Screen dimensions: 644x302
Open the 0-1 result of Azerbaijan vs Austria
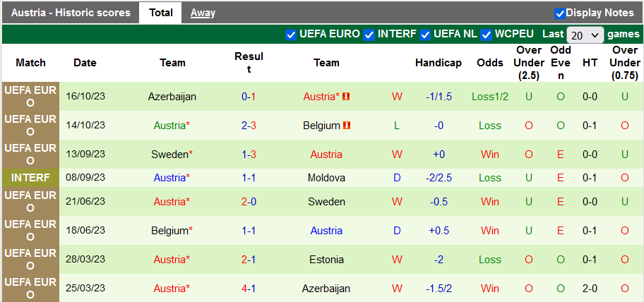[x=249, y=97]
